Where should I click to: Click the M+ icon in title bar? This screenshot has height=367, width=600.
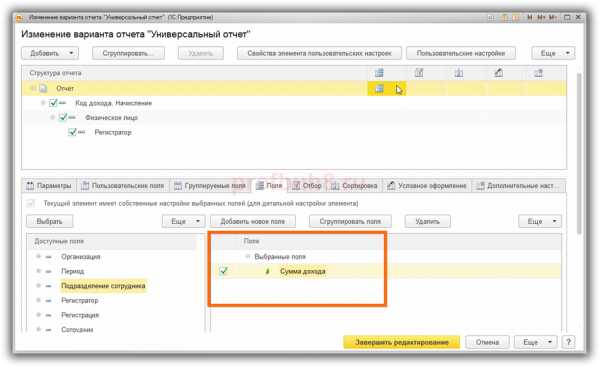pyautogui.click(x=541, y=17)
